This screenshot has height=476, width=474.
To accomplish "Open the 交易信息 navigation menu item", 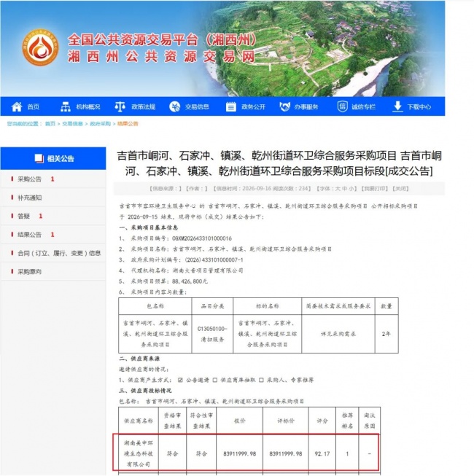I will pos(197,107).
